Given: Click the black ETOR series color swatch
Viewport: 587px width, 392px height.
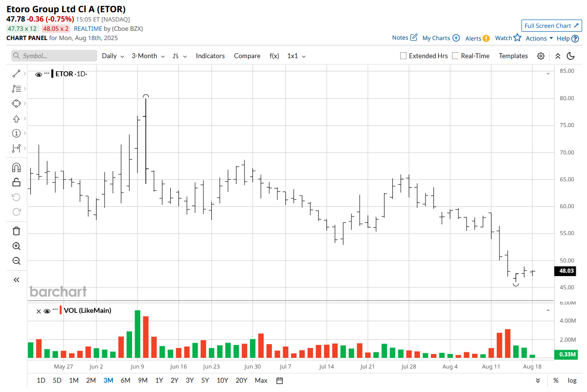Looking at the screenshot, I should [53, 74].
